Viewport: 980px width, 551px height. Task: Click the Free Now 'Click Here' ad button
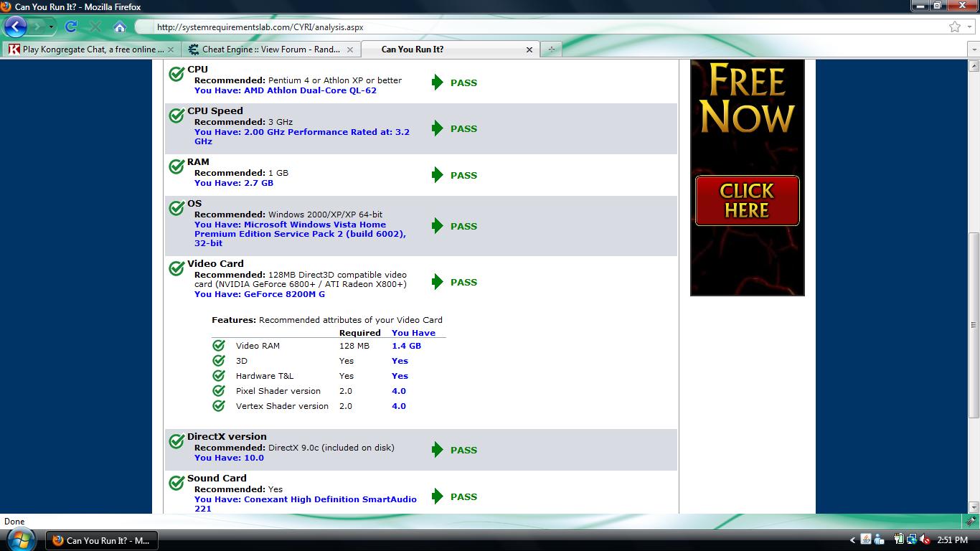(747, 200)
